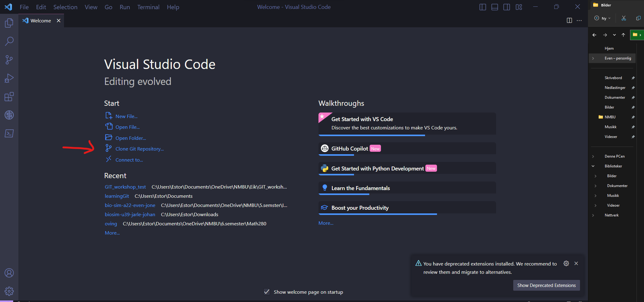Open the terminal panel icon in activity bar
Viewport: 644px width, 302px height.
tap(9, 133)
